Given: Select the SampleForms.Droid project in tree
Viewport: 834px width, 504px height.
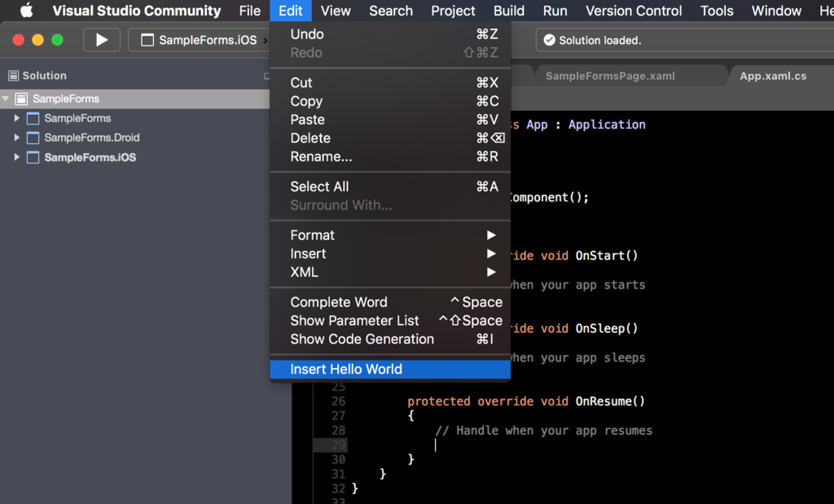Looking at the screenshot, I should 92,138.
